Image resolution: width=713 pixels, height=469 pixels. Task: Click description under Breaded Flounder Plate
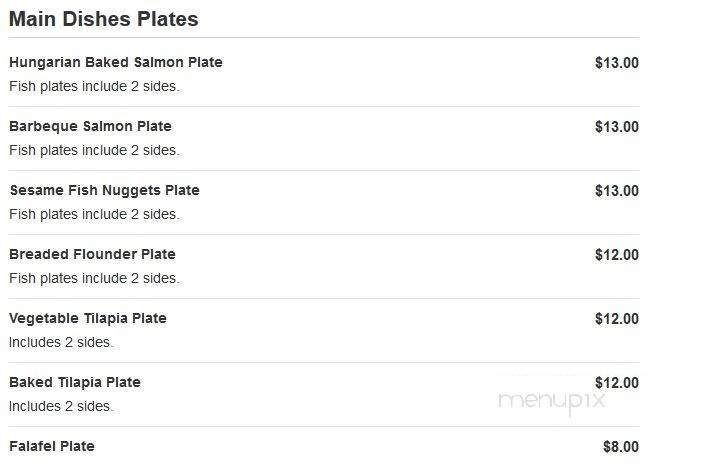pyautogui.click(x=94, y=278)
